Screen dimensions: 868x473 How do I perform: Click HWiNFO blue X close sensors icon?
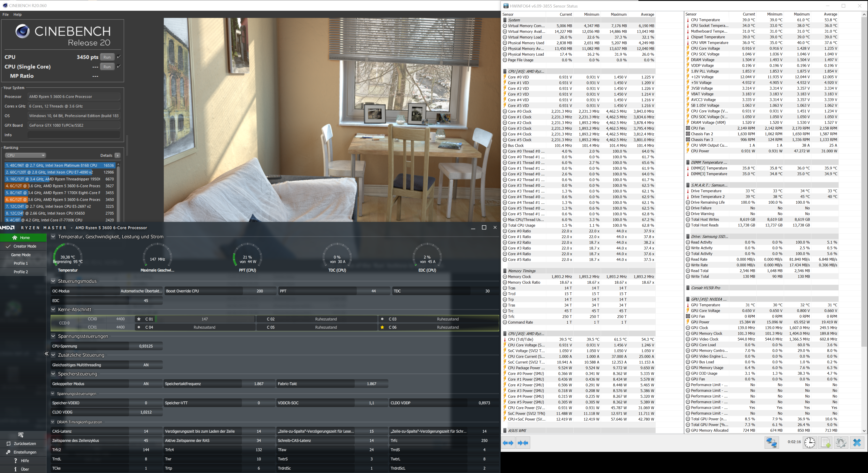pos(857,442)
